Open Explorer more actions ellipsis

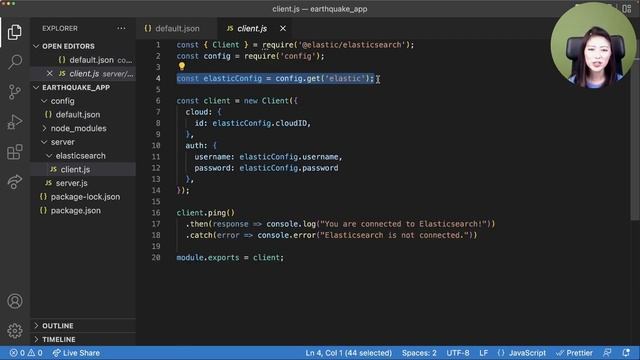pyautogui.click(x=121, y=28)
